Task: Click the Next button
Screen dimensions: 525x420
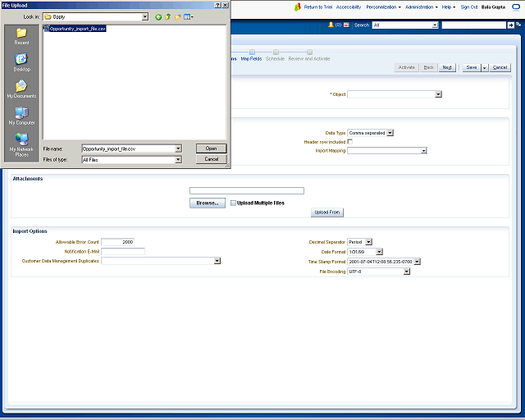Action: (x=447, y=67)
